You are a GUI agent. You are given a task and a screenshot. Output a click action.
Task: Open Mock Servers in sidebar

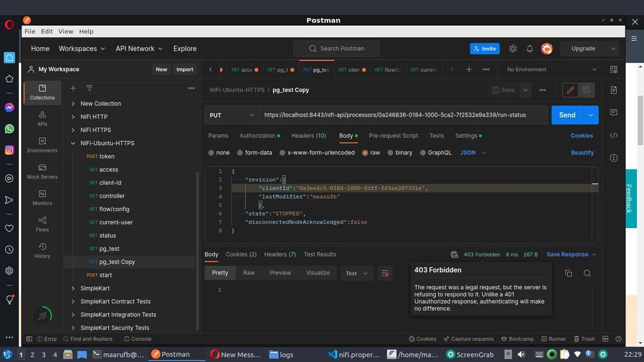[42, 171]
